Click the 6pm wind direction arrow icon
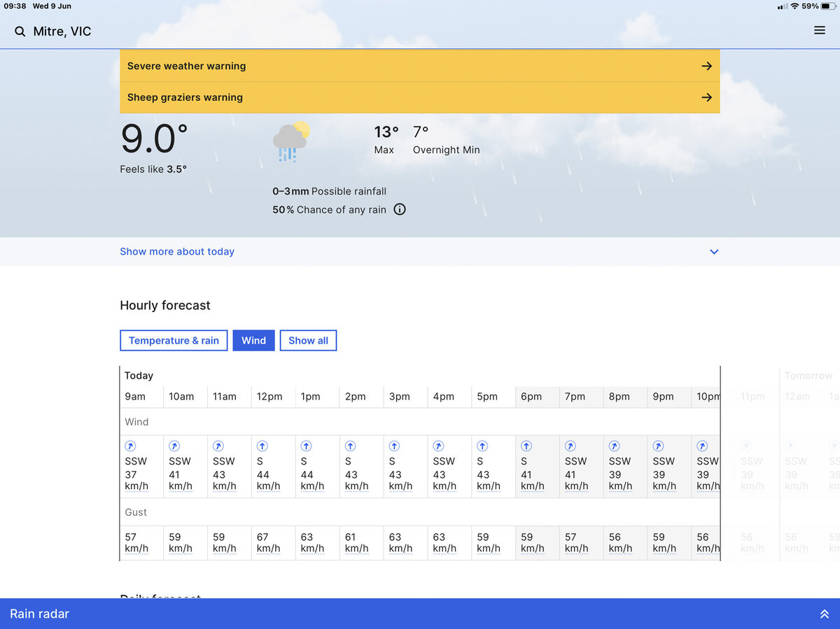Screen dimensions: 840x629 tap(526, 446)
